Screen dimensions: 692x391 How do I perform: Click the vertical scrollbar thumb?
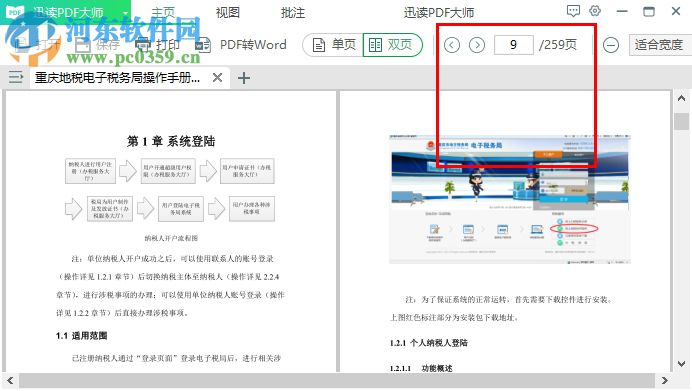tap(681, 121)
